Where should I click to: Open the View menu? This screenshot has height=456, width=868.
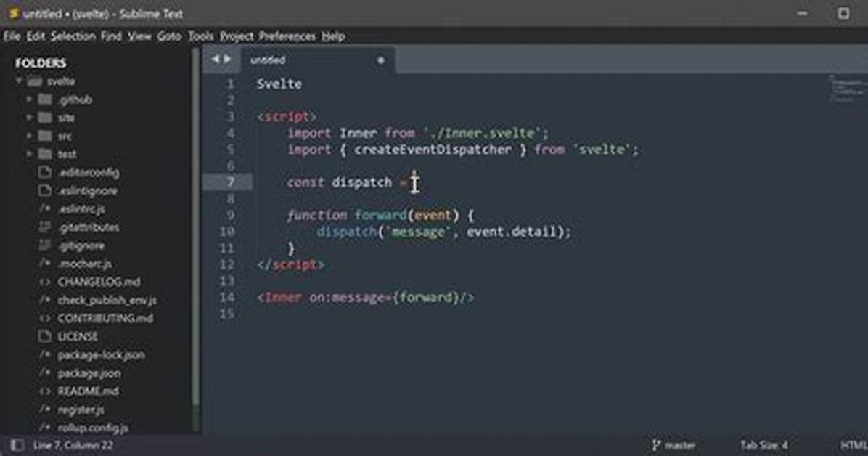click(139, 36)
